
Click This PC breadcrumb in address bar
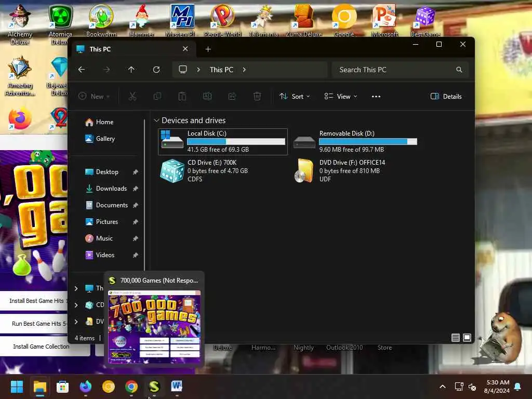(221, 70)
